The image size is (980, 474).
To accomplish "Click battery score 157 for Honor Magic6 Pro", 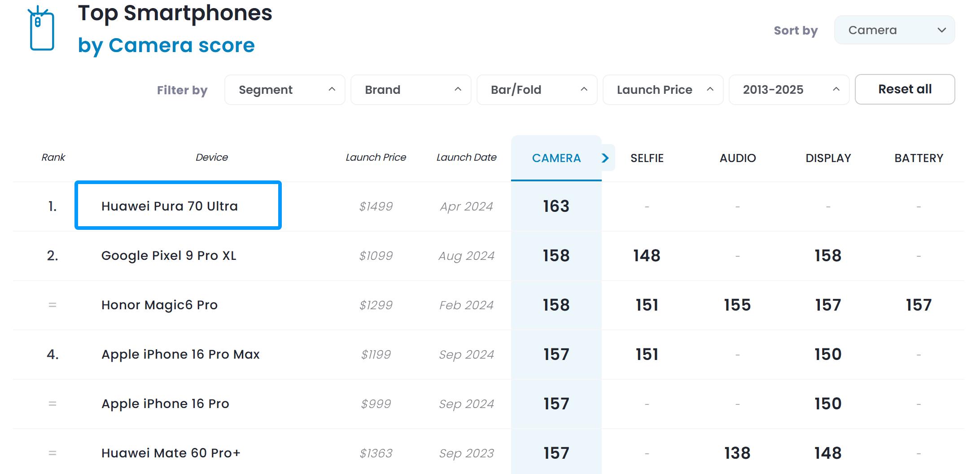I will pyautogui.click(x=919, y=305).
